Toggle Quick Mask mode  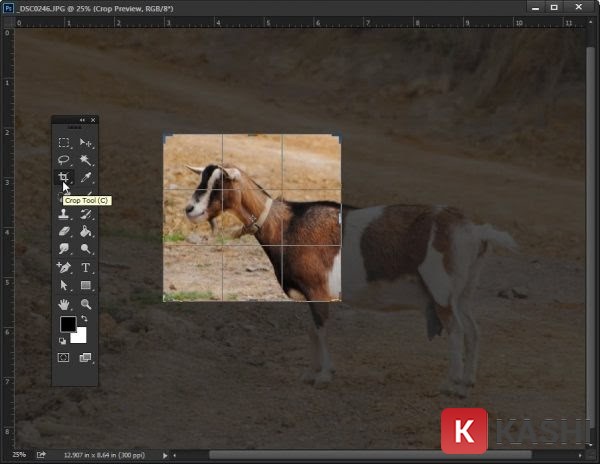(x=64, y=358)
